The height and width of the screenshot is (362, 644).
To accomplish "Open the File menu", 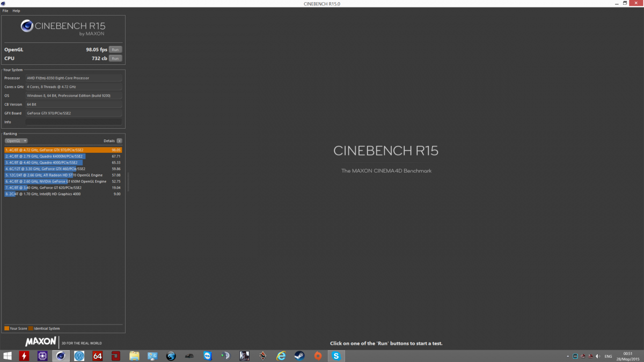I will 5,11.
